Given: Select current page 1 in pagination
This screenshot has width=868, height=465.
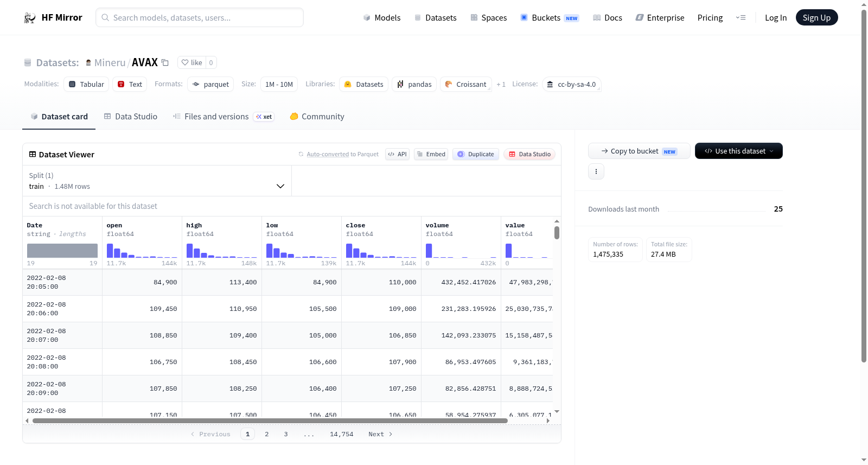Looking at the screenshot, I should pyautogui.click(x=248, y=434).
